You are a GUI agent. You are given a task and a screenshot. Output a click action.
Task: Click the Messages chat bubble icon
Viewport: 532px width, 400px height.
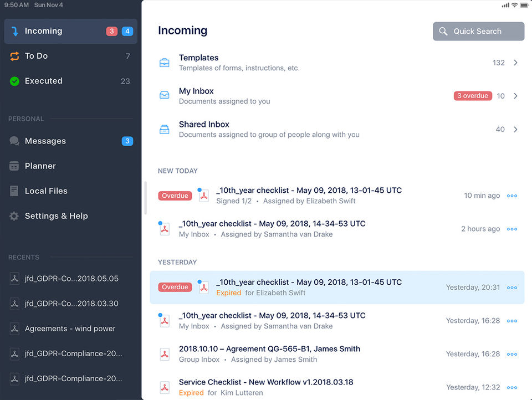[14, 141]
